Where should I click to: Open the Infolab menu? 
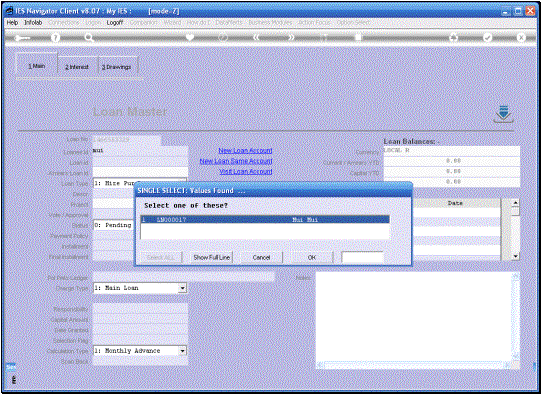pyautogui.click(x=33, y=22)
